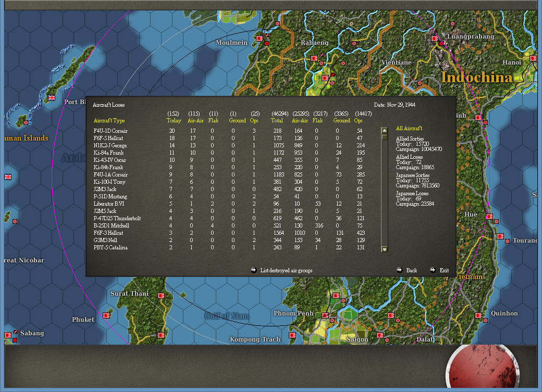Click the Japanese flag base at Phnom Penh
This screenshot has height=392, width=542.
[x=325, y=315]
